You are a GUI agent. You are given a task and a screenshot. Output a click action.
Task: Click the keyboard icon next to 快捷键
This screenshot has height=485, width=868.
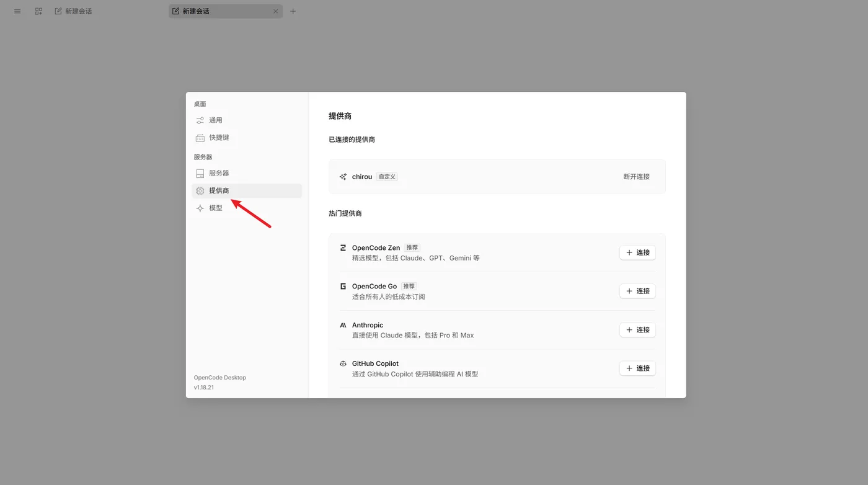(200, 138)
